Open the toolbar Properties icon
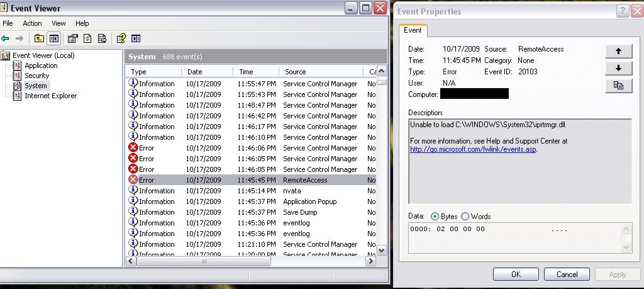 [x=72, y=38]
